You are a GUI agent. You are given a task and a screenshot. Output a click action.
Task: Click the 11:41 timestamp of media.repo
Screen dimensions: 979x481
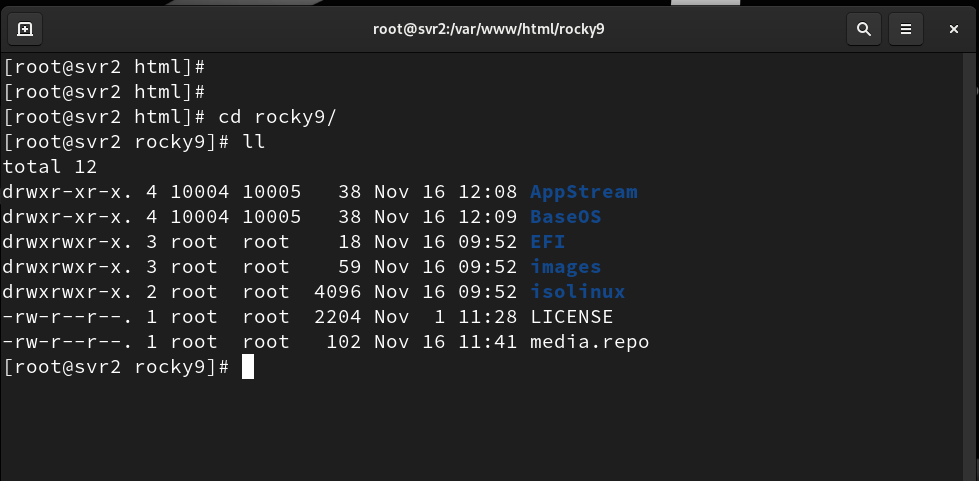click(492, 342)
